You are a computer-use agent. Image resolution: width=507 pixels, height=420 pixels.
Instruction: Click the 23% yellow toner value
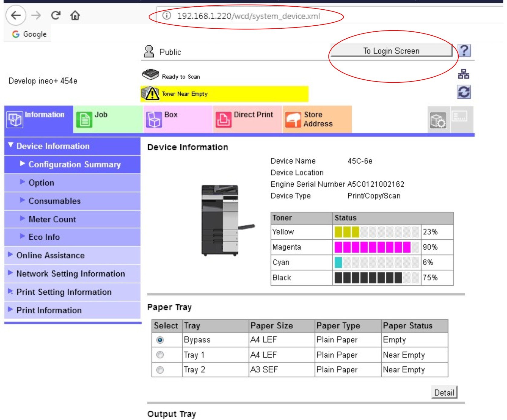[x=430, y=232]
